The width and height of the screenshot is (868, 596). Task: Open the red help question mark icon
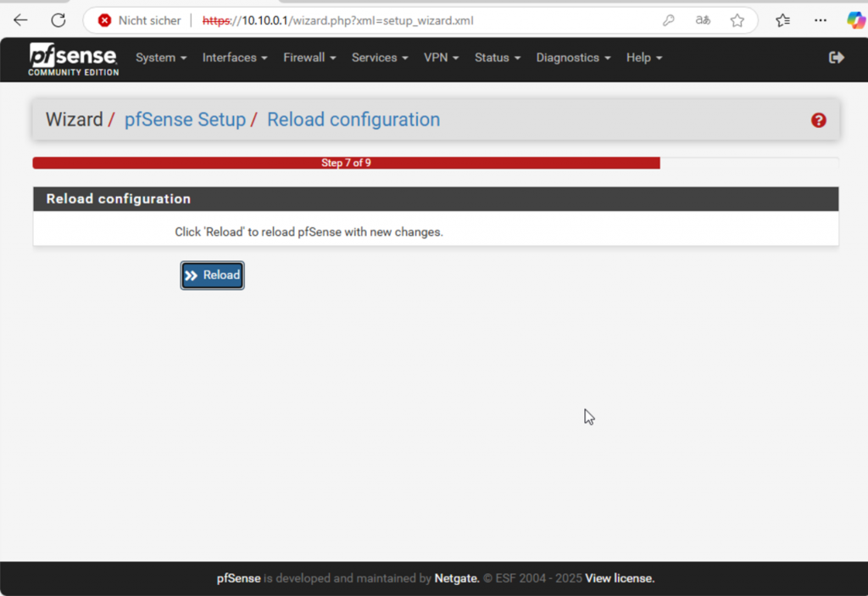click(818, 120)
